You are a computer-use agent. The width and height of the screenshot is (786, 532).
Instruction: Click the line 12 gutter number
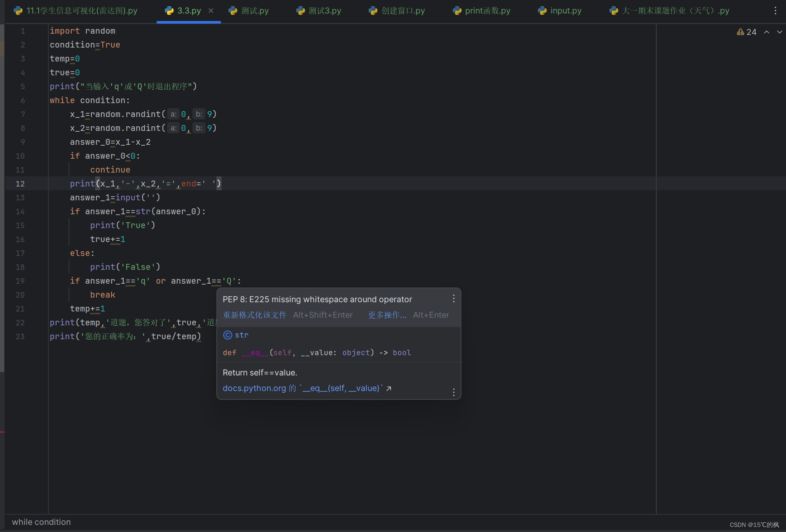coord(20,184)
